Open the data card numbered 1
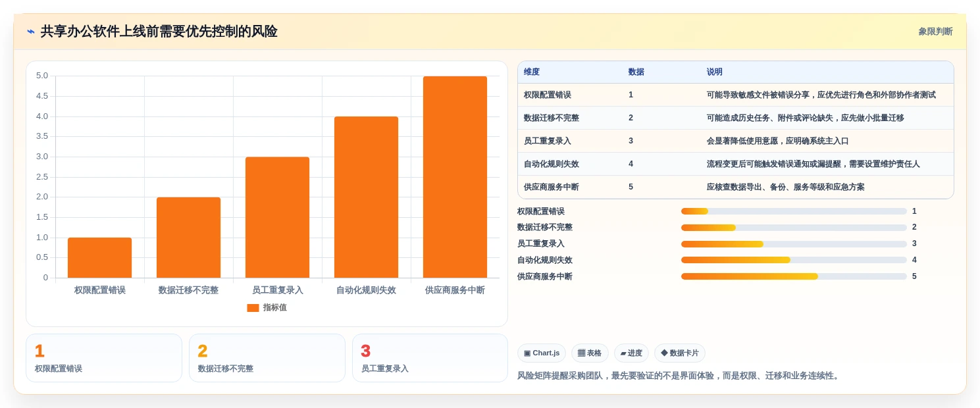The width and height of the screenshot is (980, 408). 104,358
